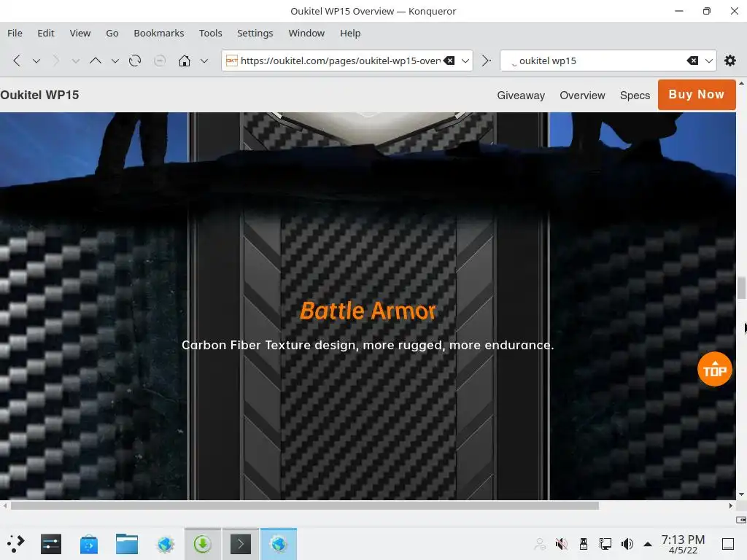
Task: Open the Dolphin file manager in taskbar
Action: [x=127, y=544]
